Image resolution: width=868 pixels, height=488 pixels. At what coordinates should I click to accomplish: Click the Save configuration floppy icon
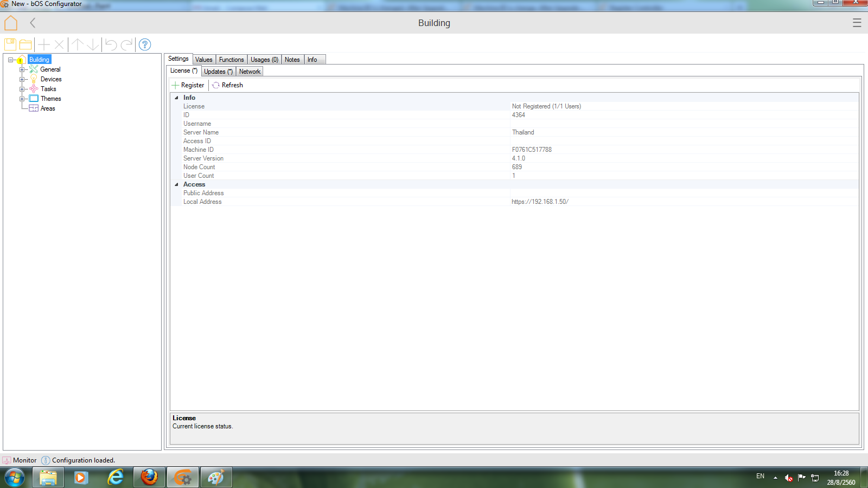[x=10, y=44]
